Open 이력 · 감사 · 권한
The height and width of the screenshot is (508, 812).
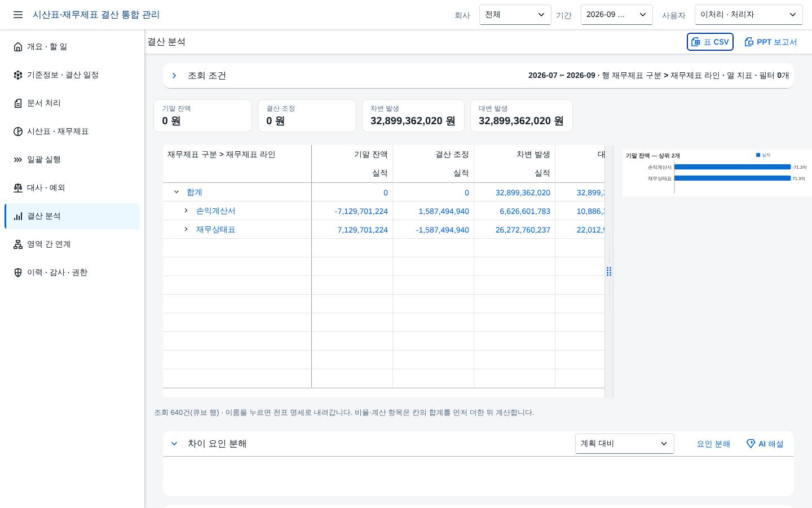[72, 273]
